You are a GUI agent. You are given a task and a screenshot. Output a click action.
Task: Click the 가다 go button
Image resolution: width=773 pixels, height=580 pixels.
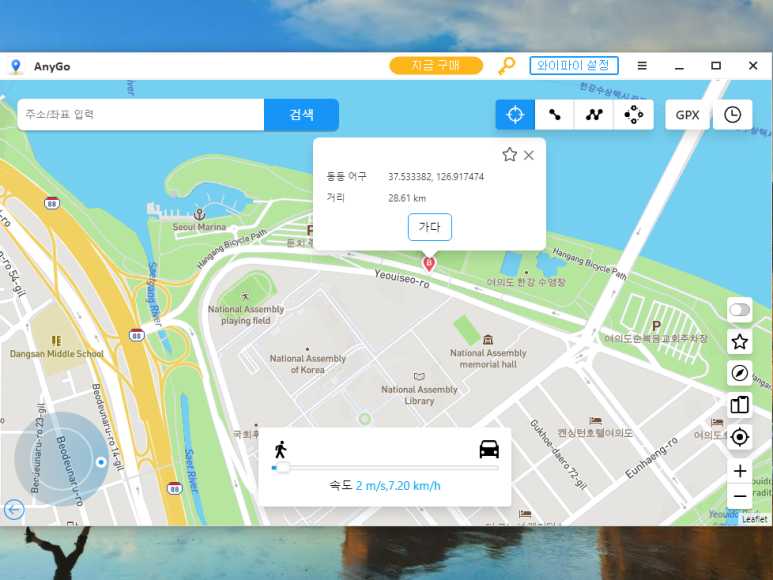[429, 227]
